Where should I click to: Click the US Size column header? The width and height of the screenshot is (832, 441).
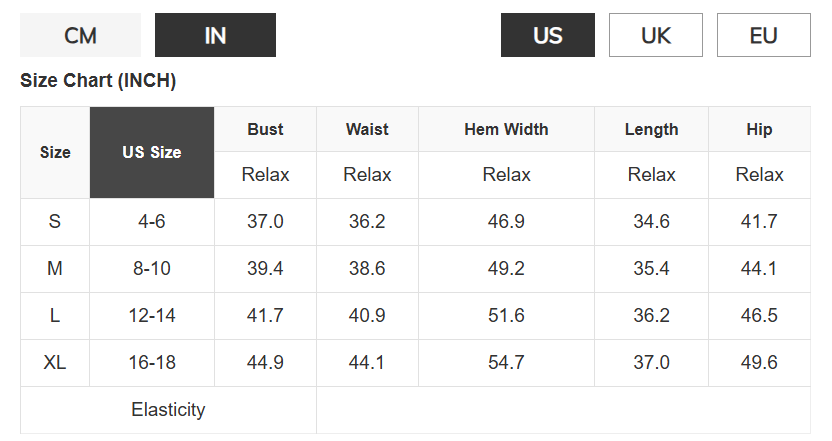pyautogui.click(x=152, y=152)
